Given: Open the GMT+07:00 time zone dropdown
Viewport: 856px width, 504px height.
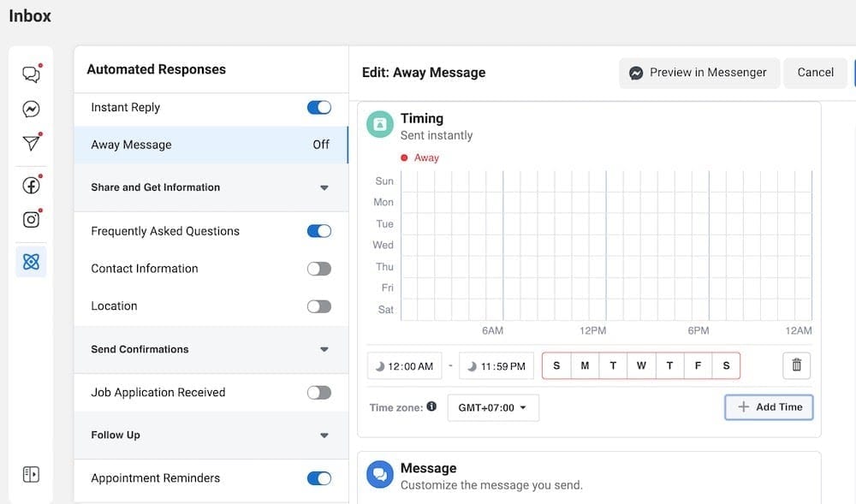Looking at the screenshot, I should tap(493, 407).
